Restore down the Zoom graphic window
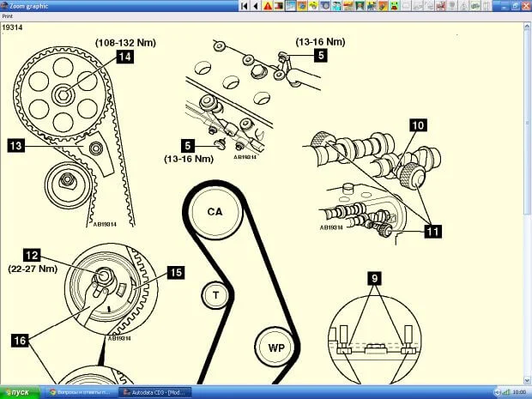This screenshot has width=532, height=399. (513, 5)
